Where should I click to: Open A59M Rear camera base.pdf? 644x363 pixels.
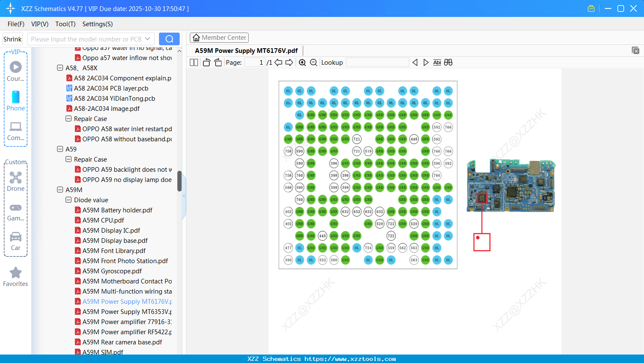coord(122,342)
